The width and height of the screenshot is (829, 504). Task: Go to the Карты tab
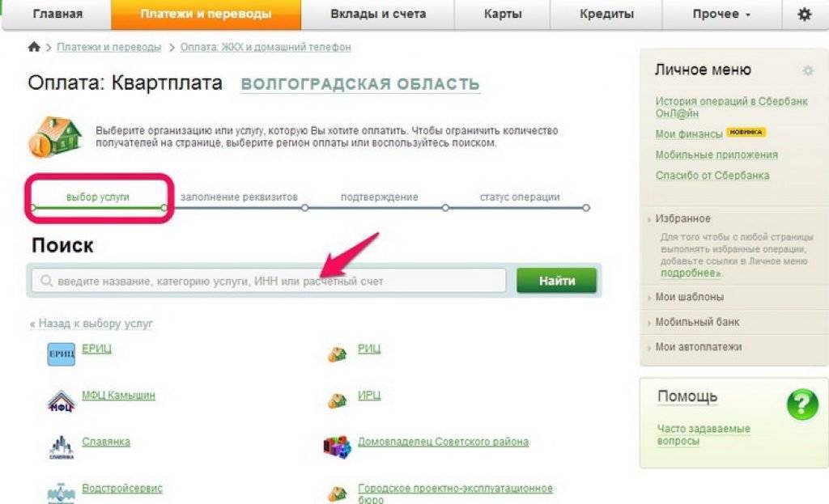[502, 15]
